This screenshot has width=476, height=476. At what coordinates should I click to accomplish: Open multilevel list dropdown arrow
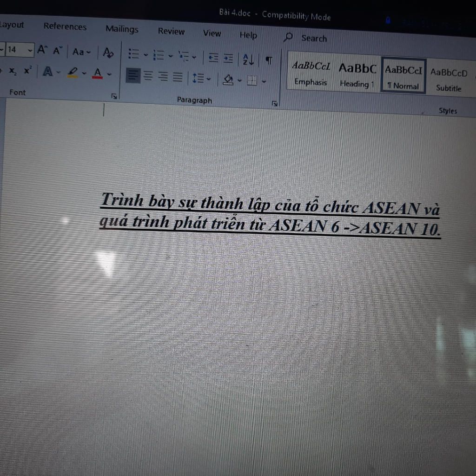pos(194,57)
